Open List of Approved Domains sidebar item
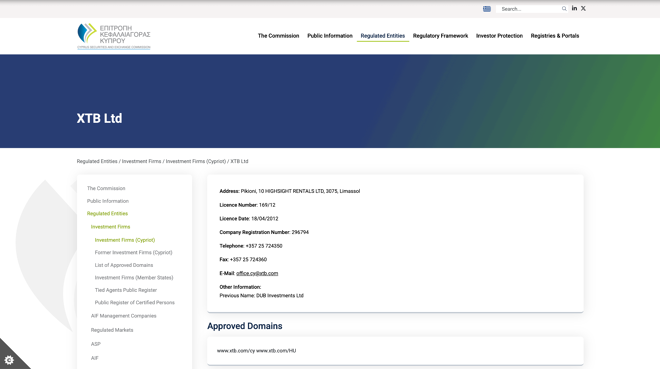 [124, 265]
